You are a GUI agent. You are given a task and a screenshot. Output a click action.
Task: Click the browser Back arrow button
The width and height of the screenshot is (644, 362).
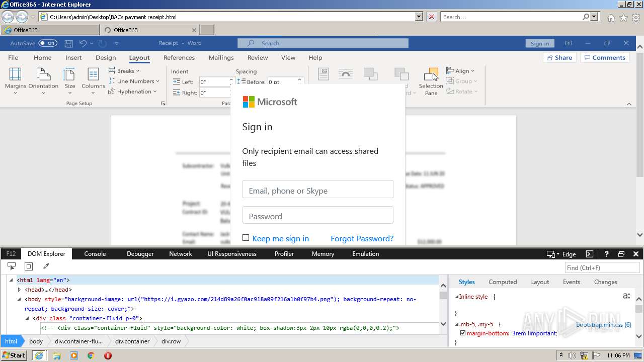8,17
